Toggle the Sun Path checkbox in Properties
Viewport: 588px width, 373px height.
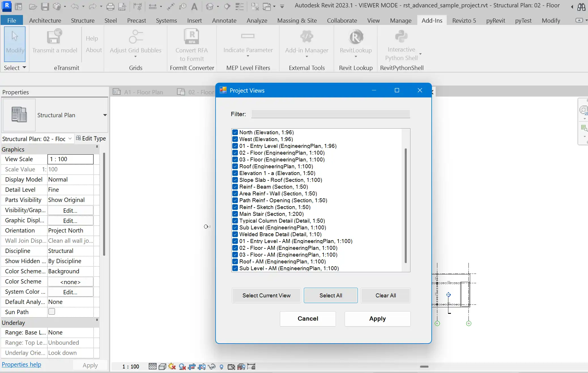(x=52, y=312)
